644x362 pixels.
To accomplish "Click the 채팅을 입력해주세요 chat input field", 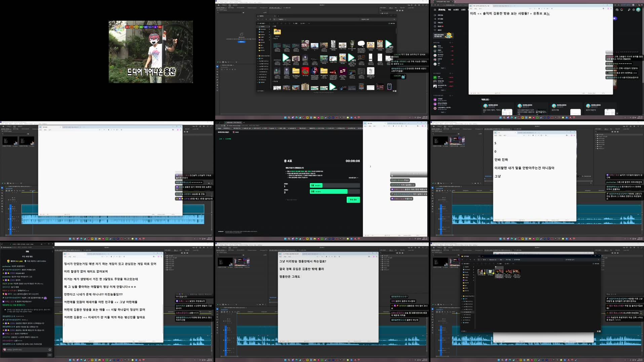I will click(x=20, y=350).
